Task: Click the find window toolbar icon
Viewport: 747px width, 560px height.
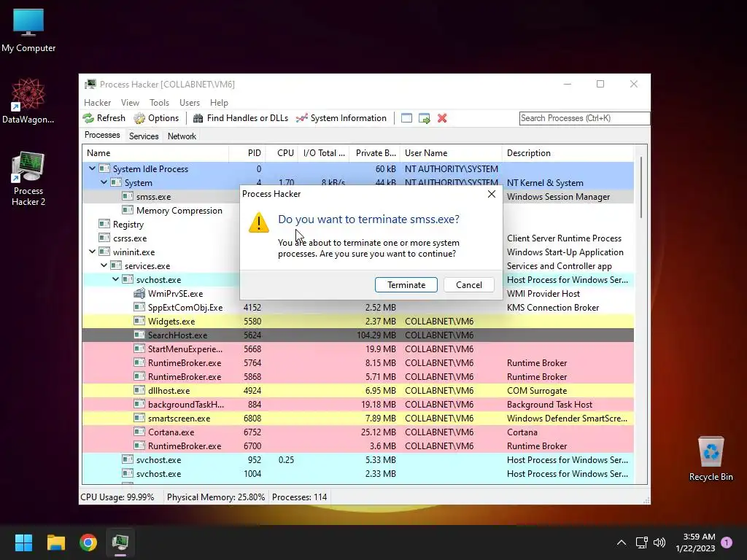Action: [x=406, y=118]
